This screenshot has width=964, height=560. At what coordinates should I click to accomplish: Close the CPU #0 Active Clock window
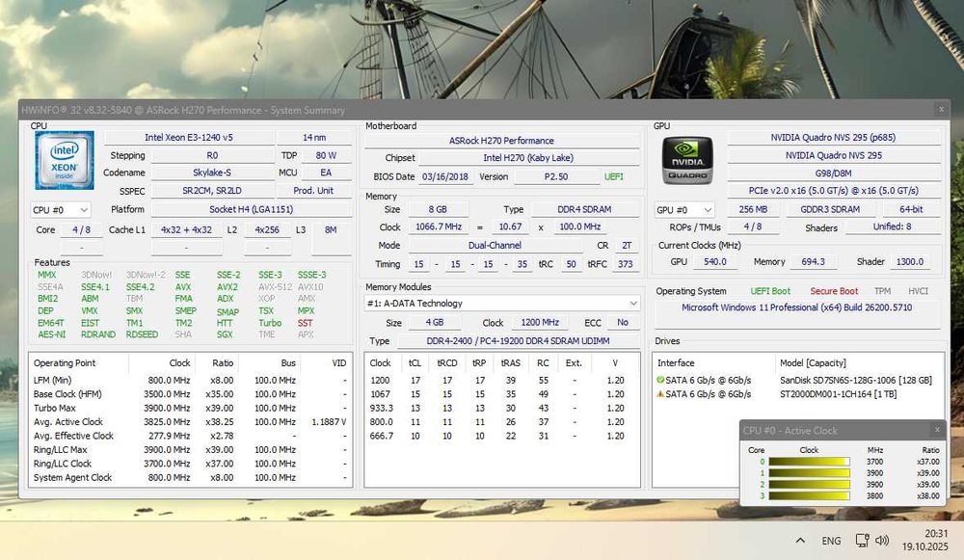937,430
